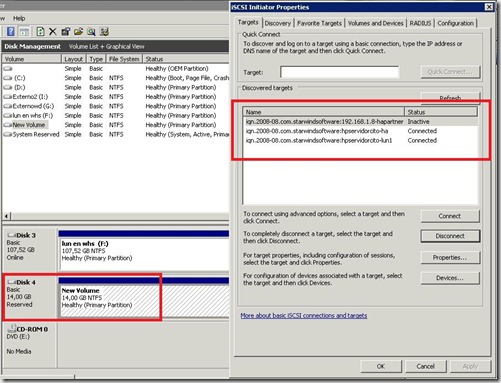Click the Name column header in targets list
Screen dimensions: 501x383
(x=323, y=112)
